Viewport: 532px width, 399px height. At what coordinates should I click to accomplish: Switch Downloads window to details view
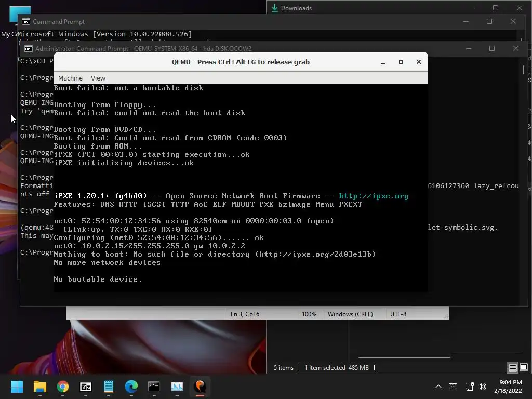[513, 367]
